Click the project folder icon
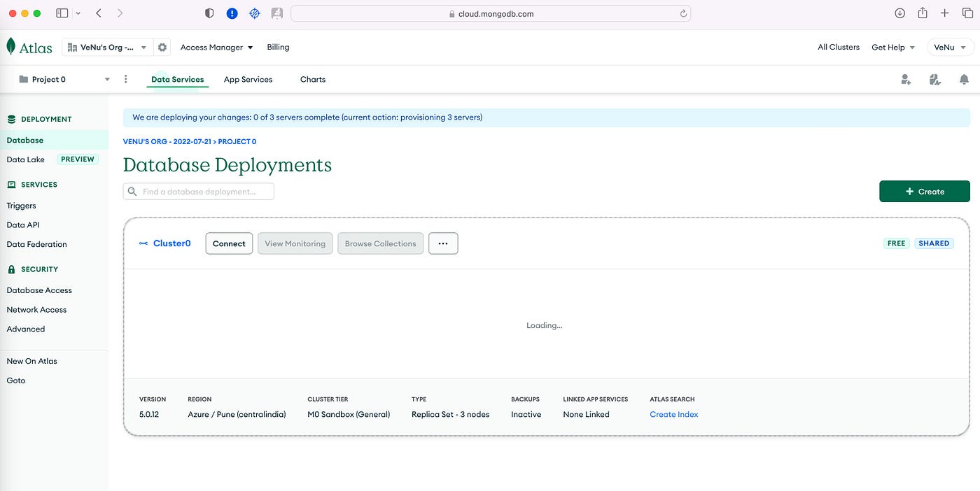980x491 pixels. click(24, 80)
